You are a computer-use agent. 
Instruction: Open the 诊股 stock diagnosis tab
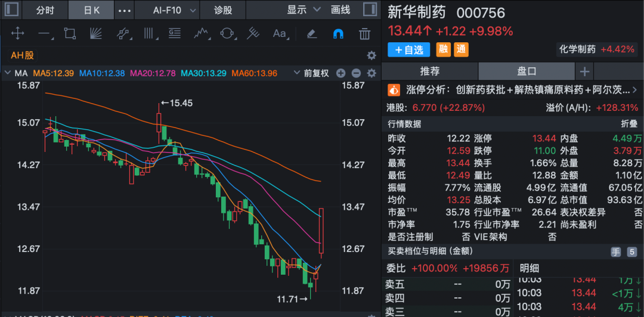[223, 10]
